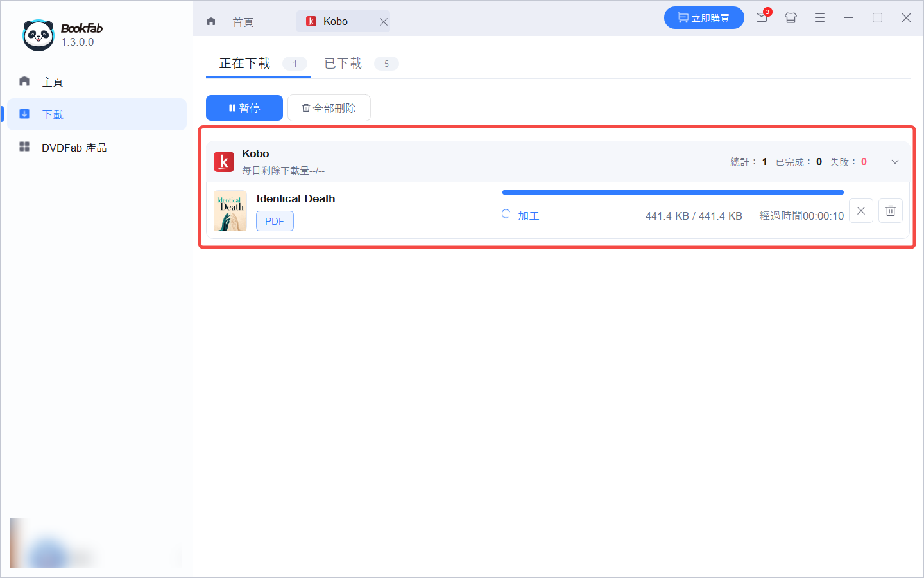This screenshot has height=578, width=924.
Task: Open the skin theme shirt icon
Action: click(x=791, y=18)
